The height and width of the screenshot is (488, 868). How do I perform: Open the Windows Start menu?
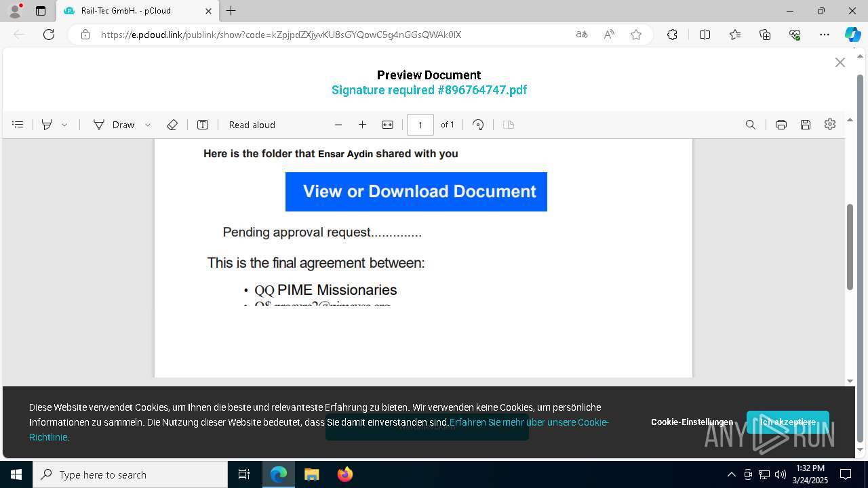click(x=16, y=474)
